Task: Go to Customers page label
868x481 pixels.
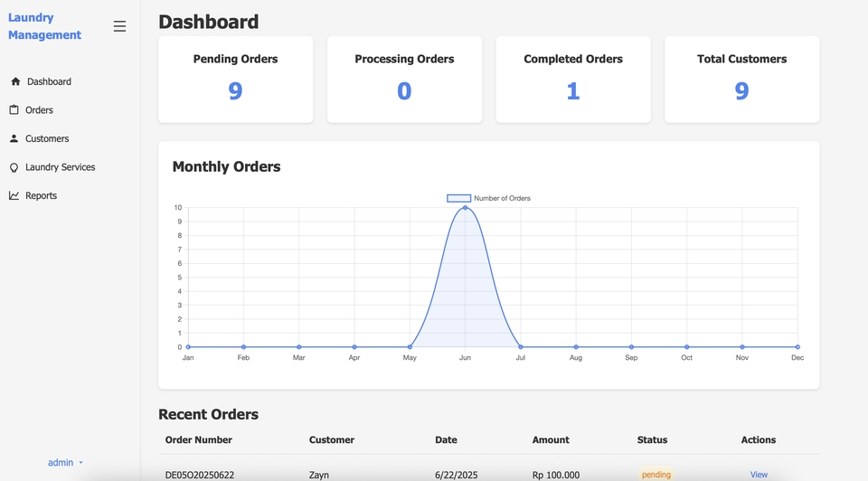Action: point(47,138)
